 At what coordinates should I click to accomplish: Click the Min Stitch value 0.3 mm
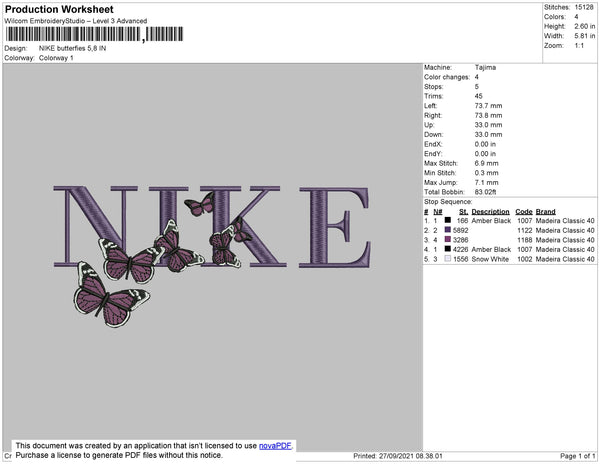[486, 173]
